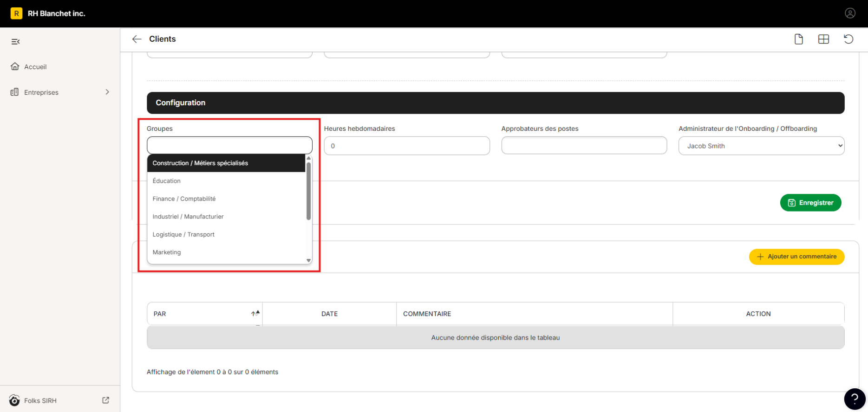Click the Groupes list scrollbar thumb
The image size is (868, 412).
(x=308, y=191)
